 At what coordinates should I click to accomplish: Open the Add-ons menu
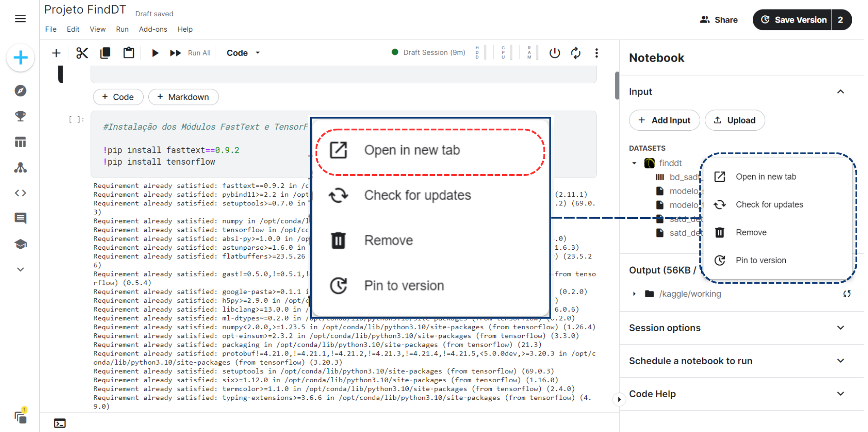153,29
